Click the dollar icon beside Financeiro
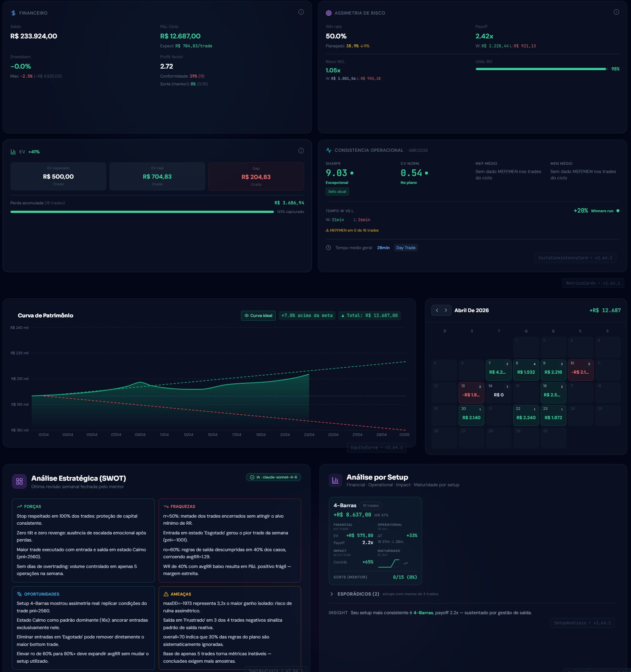 [13, 13]
